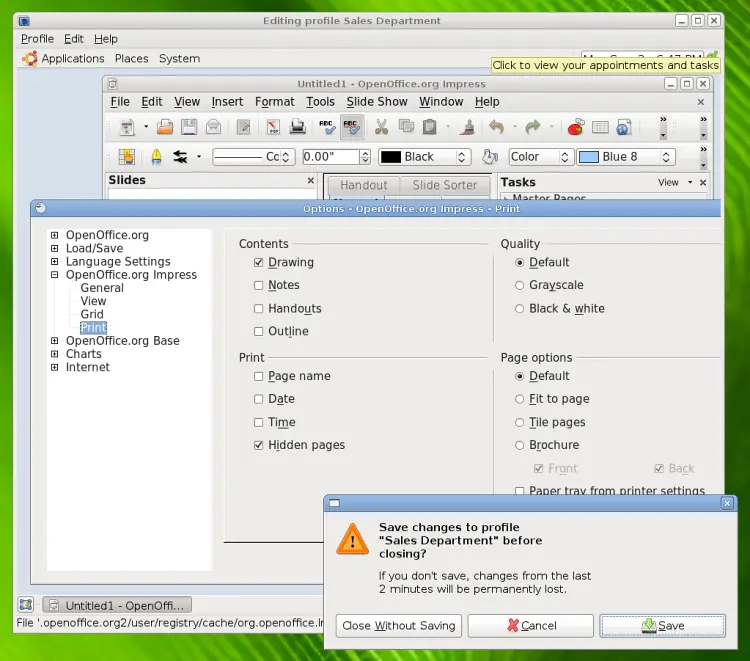The image size is (750, 661).
Task: Click the Format Paintbrush icon
Action: (467, 127)
